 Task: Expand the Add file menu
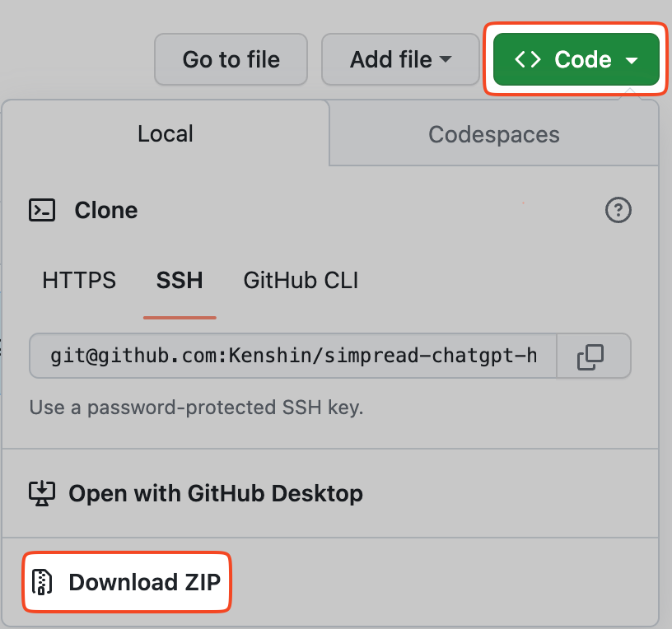[x=400, y=59]
